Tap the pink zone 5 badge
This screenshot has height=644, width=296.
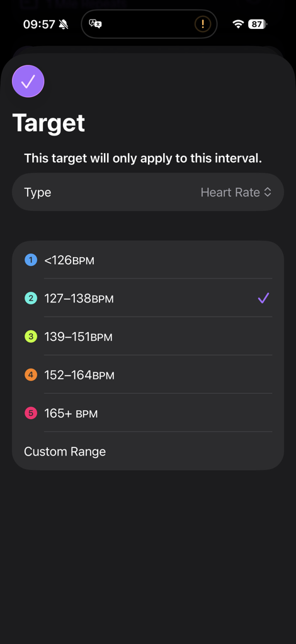pos(31,413)
